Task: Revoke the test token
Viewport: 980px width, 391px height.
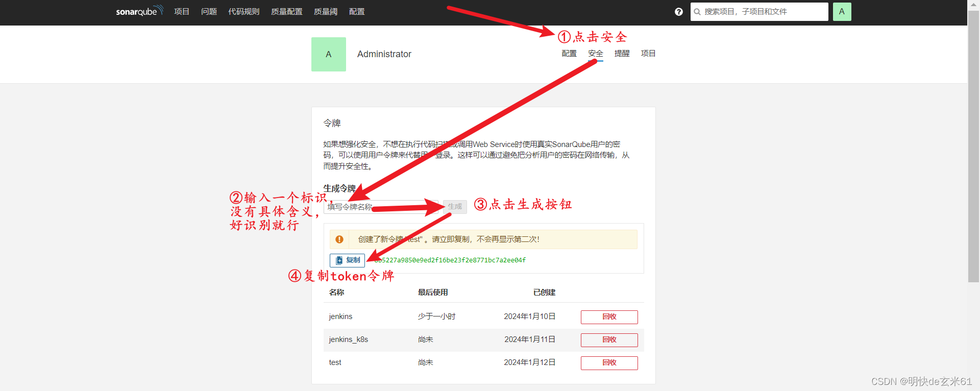Action: point(609,363)
